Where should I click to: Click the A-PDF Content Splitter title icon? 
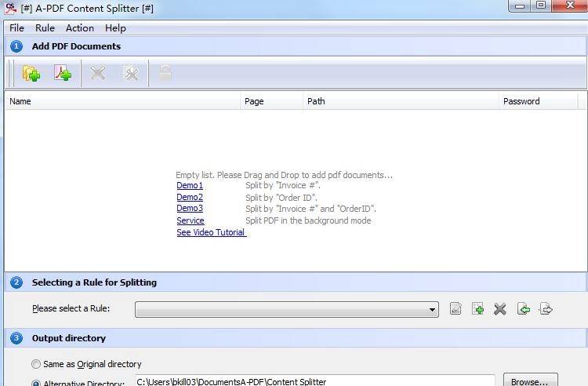pyautogui.click(x=11, y=8)
